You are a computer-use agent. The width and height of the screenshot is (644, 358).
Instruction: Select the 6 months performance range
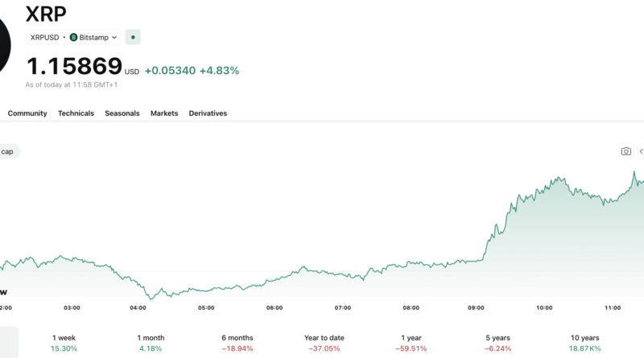(x=237, y=344)
